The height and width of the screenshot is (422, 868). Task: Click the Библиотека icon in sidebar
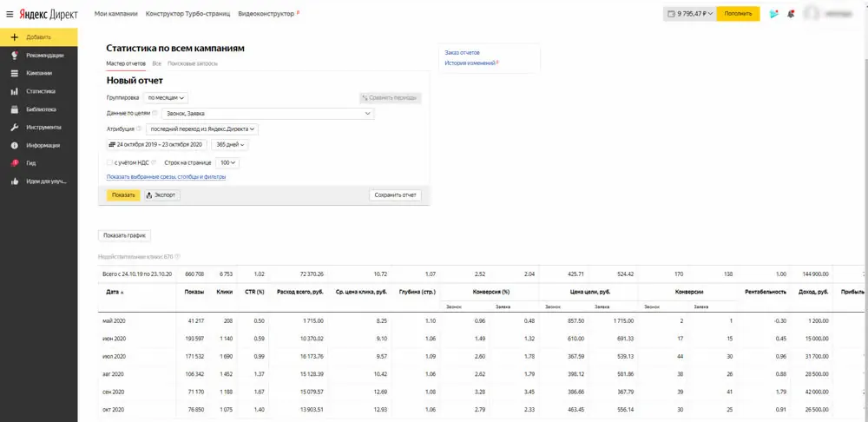[15, 109]
